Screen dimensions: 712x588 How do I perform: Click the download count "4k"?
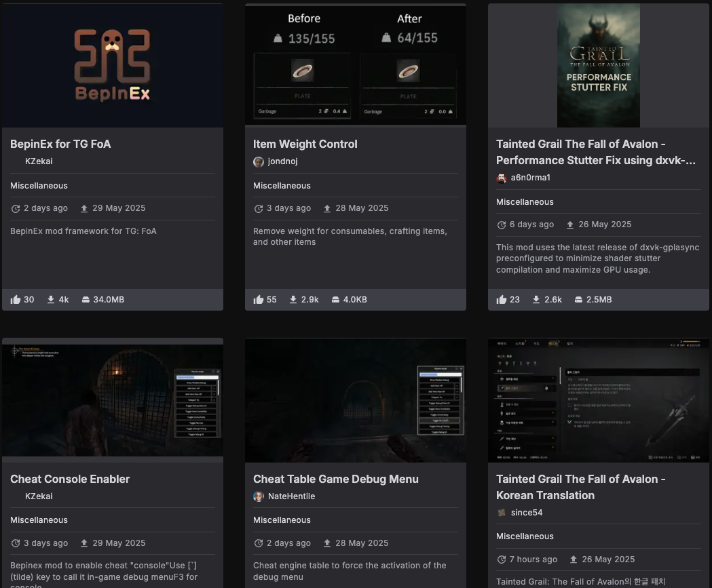tap(64, 300)
